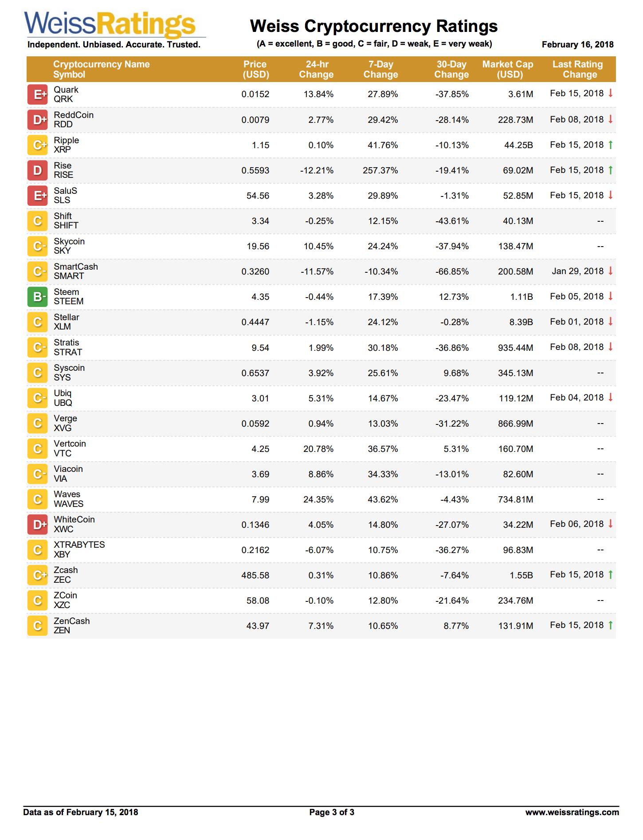This screenshot has height=840, width=643.
Task: Click the Stellar market cap value 8.39B
Action: (521, 322)
